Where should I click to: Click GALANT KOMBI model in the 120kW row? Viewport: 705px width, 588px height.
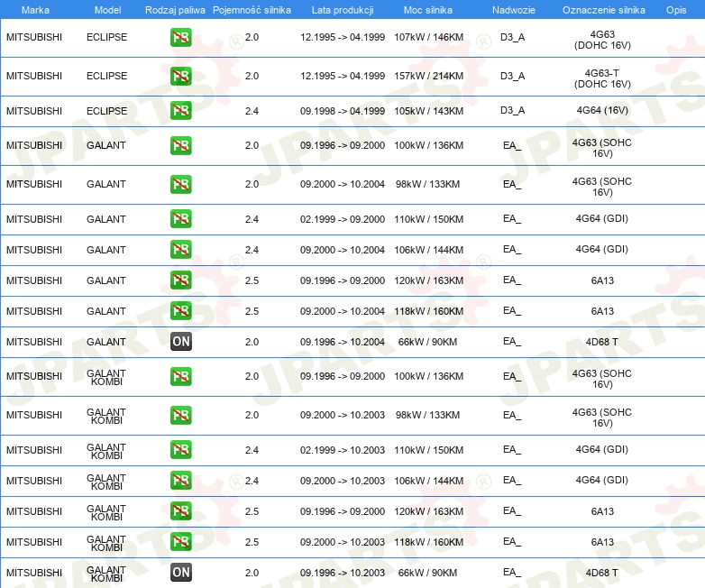pyautogui.click(x=106, y=512)
